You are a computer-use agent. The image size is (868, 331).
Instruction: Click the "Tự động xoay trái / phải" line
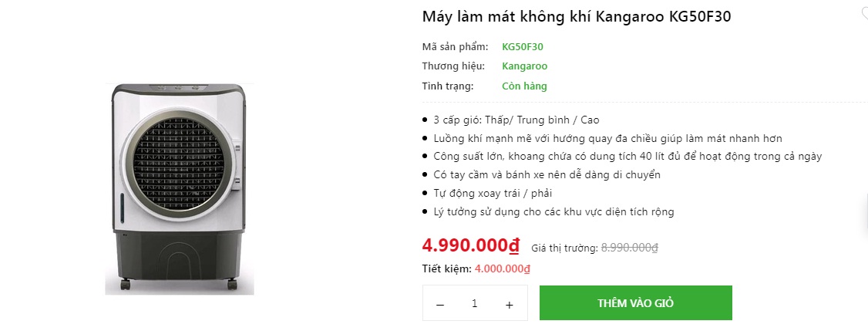coord(493,193)
